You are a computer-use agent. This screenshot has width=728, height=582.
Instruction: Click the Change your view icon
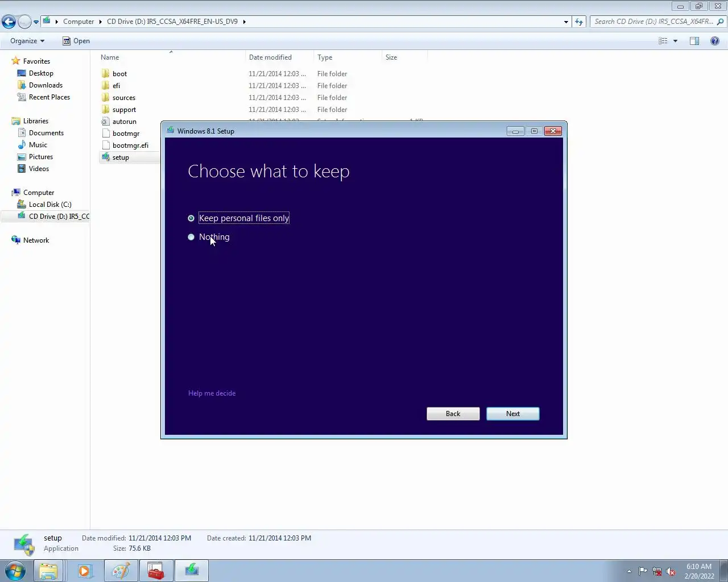tap(663, 41)
